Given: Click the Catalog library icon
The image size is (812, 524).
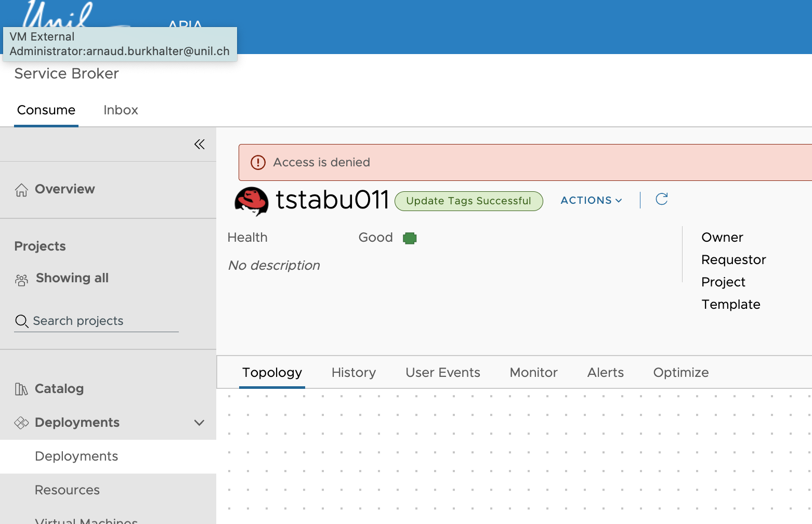Looking at the screenshot, I should (21, 389).
